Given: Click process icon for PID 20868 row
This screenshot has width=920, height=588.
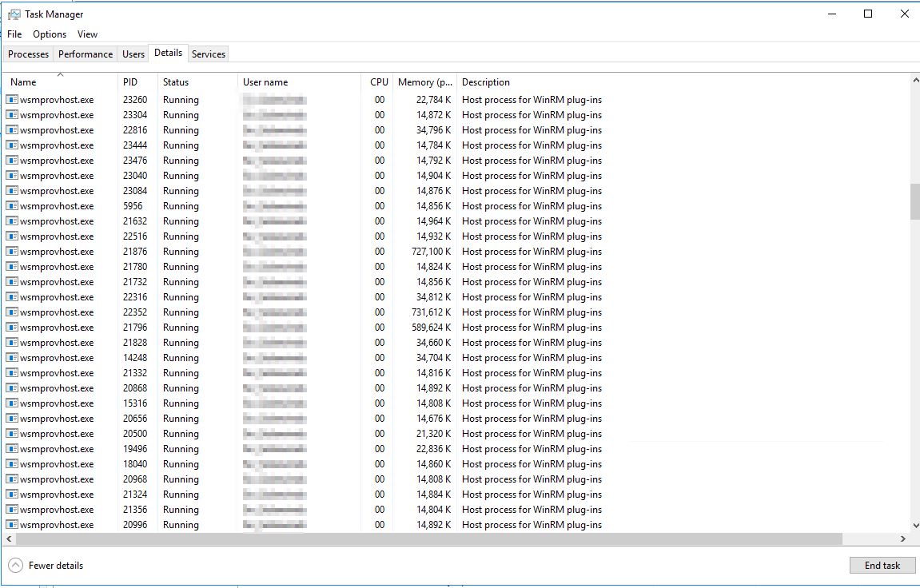Looking at the screenshot, I should tap(12, 388).
